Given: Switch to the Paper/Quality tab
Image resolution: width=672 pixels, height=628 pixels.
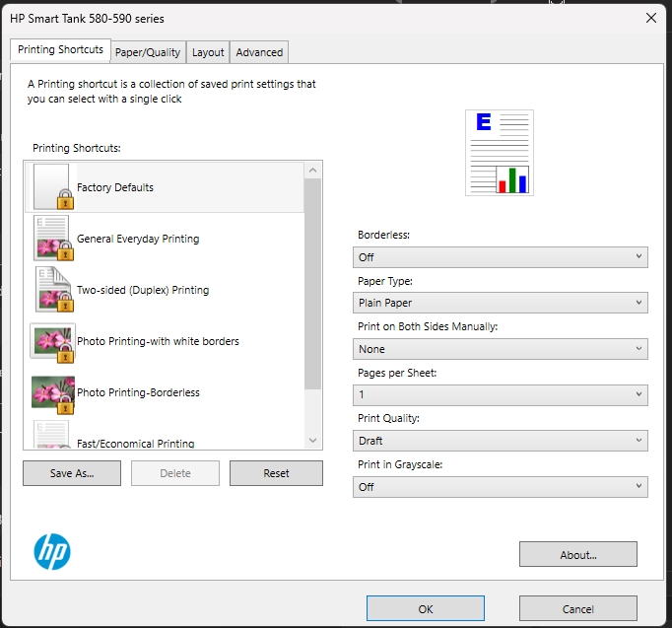Looking at the screenshot, I should tap(148, 52).
